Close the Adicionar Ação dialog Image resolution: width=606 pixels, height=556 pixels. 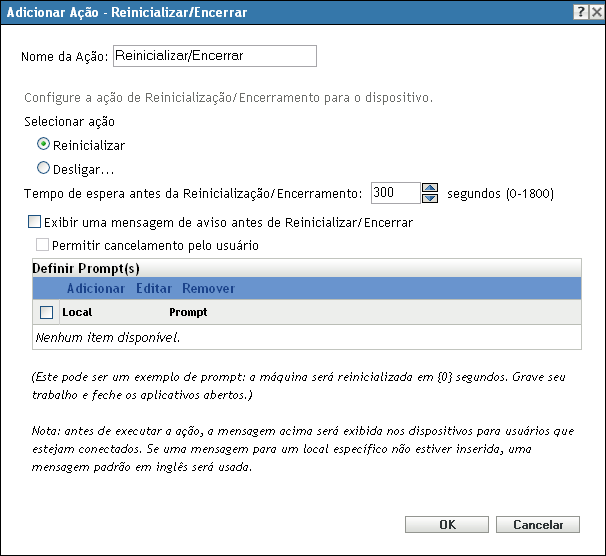point(595,10)
